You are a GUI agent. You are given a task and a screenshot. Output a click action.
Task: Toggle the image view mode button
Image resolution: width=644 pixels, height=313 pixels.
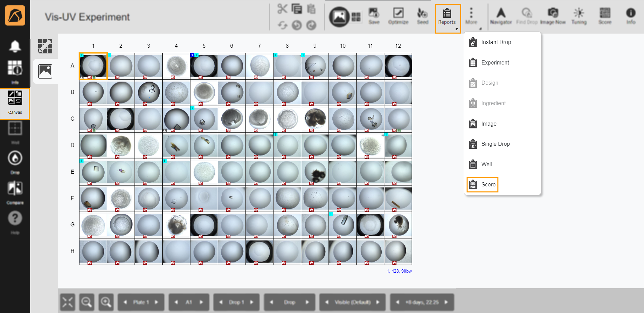pos(339,16)
